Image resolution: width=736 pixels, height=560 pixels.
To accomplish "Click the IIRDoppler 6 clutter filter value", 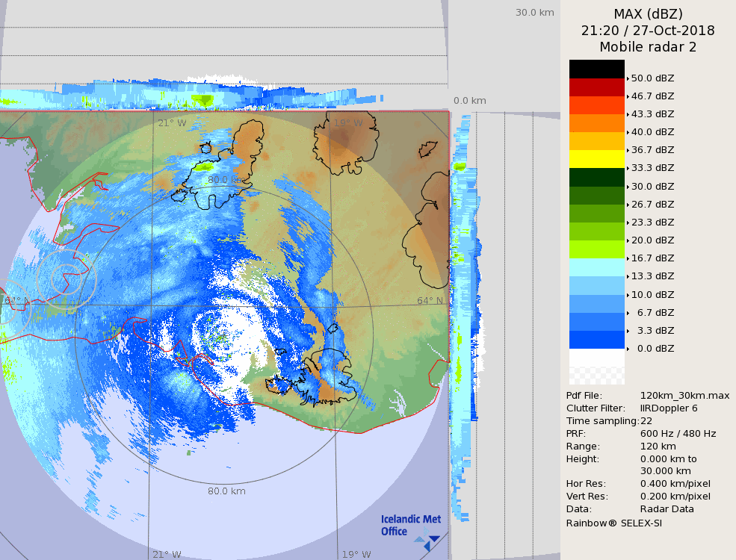I will pos(669,408).
